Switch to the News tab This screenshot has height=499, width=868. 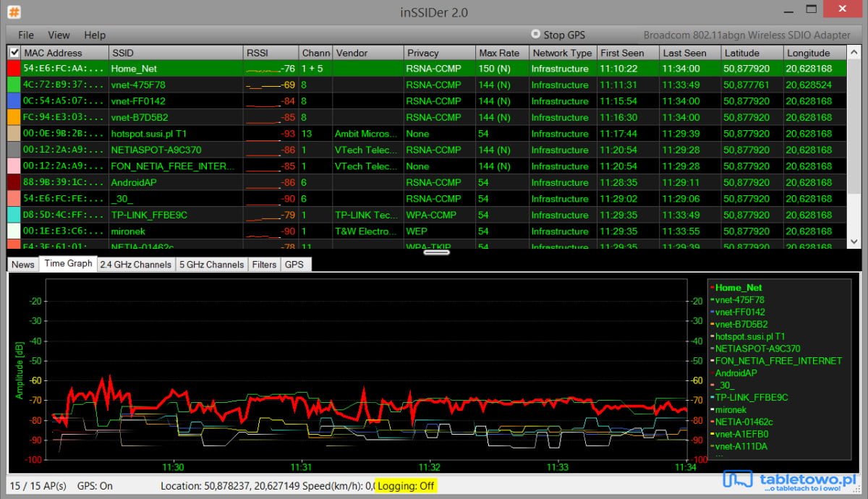[x=23, y=265]
